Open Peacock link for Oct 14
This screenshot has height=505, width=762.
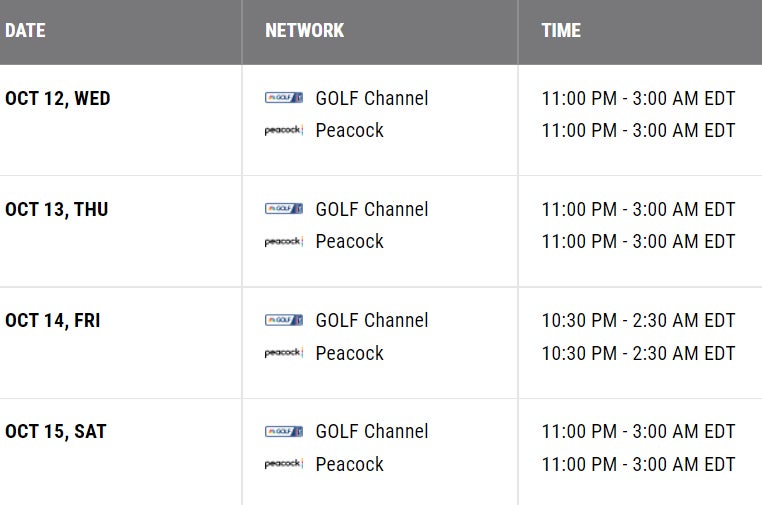coord(350,353)
